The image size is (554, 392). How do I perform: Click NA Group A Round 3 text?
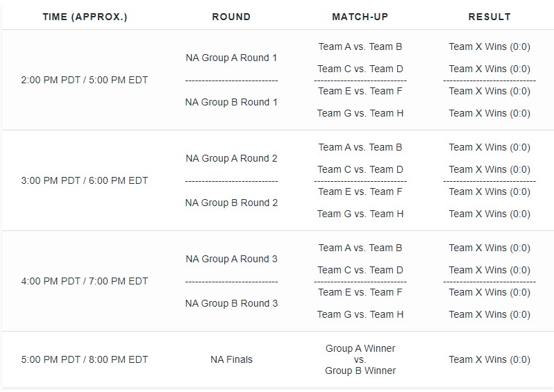231,259
